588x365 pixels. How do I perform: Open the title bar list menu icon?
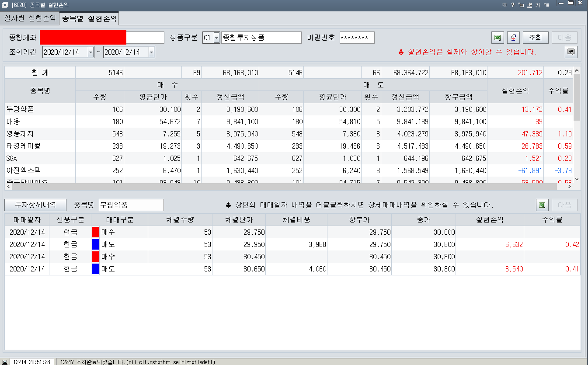(x=546, y=4)
